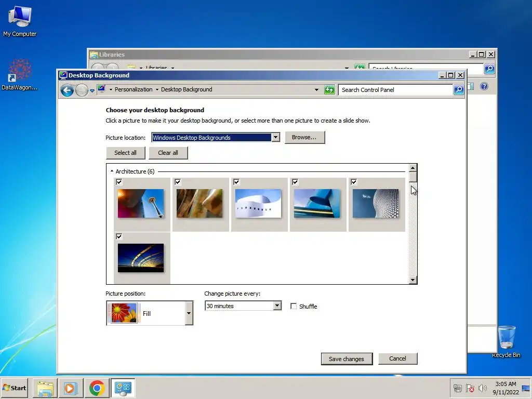Select the blue building thumbnail
532x399 pixels.
tap(317, 203)
